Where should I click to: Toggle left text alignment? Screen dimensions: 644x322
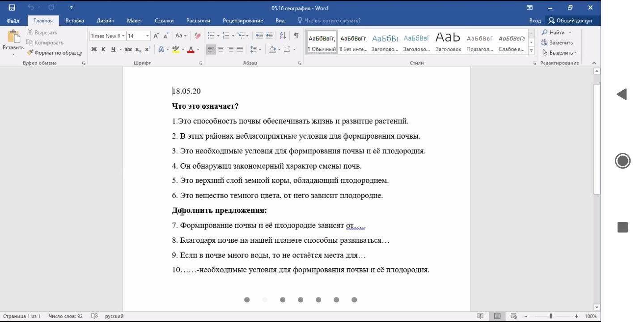tap(211, 49)
